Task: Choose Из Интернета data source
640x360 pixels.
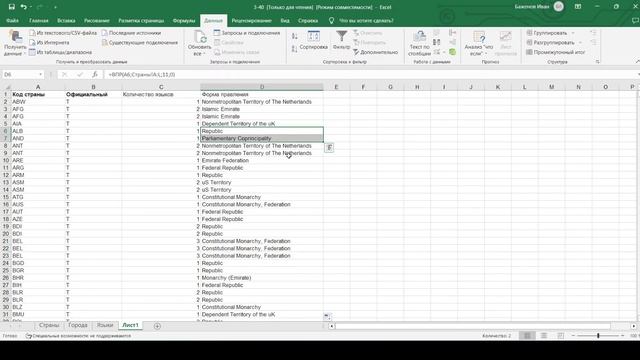Action: tap(49, 42)
